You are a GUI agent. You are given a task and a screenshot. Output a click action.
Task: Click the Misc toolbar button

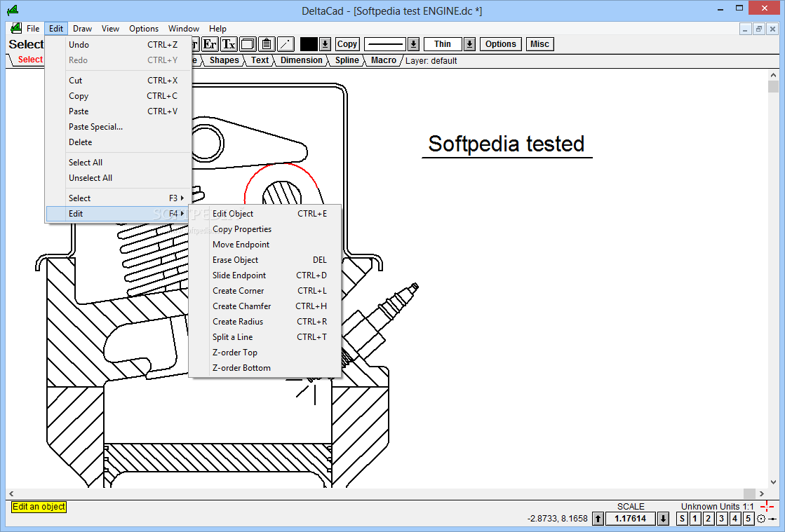(x=539, y=44)
